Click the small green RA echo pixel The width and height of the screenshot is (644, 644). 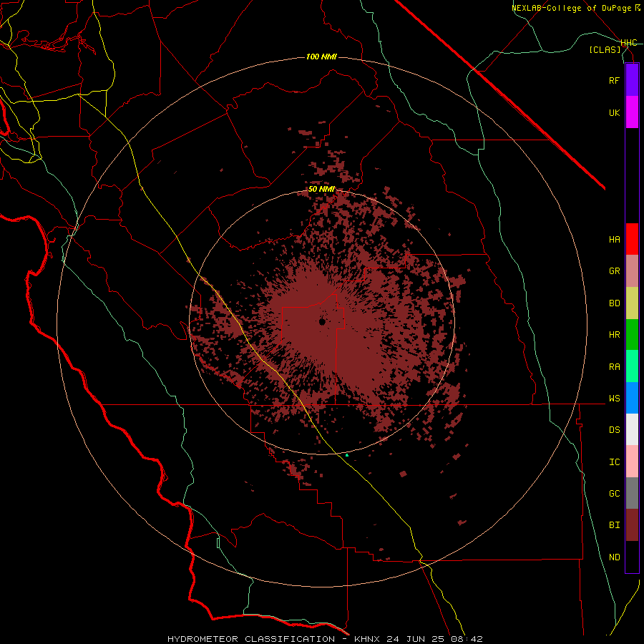(x=347, y=455)
